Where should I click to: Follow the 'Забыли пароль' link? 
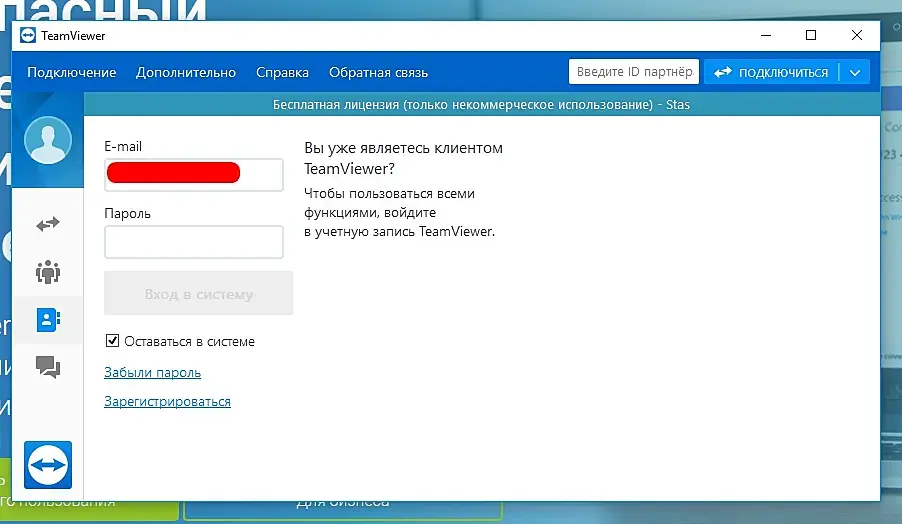152,373
